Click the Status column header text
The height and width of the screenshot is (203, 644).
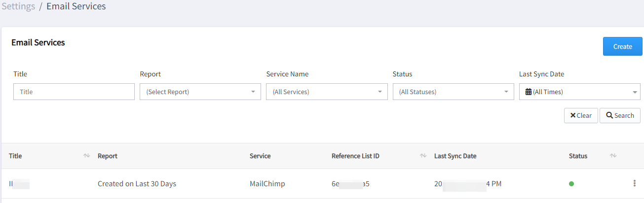point(578,156)
